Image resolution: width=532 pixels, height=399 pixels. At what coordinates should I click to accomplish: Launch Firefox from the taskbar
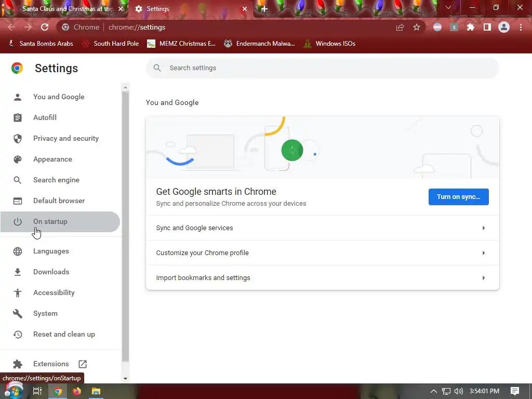pos(77,391)
